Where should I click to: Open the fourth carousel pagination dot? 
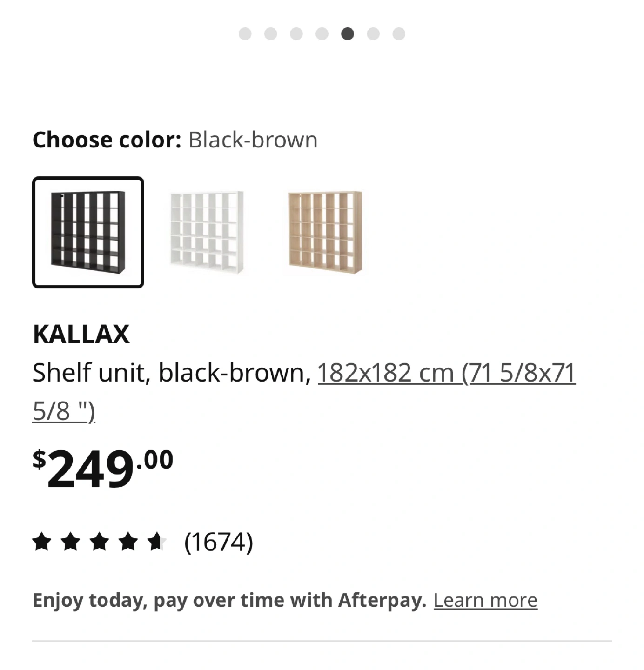pos(322,34)
